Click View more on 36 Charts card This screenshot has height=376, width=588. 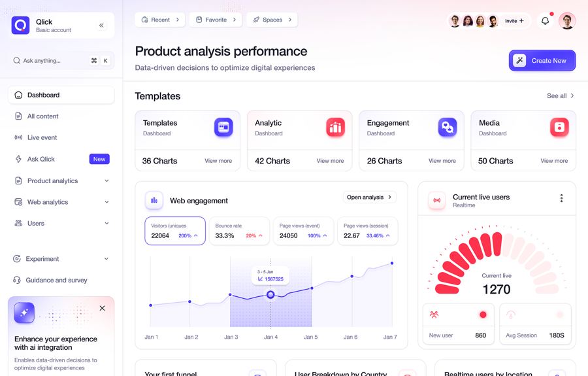click(218, 161)
